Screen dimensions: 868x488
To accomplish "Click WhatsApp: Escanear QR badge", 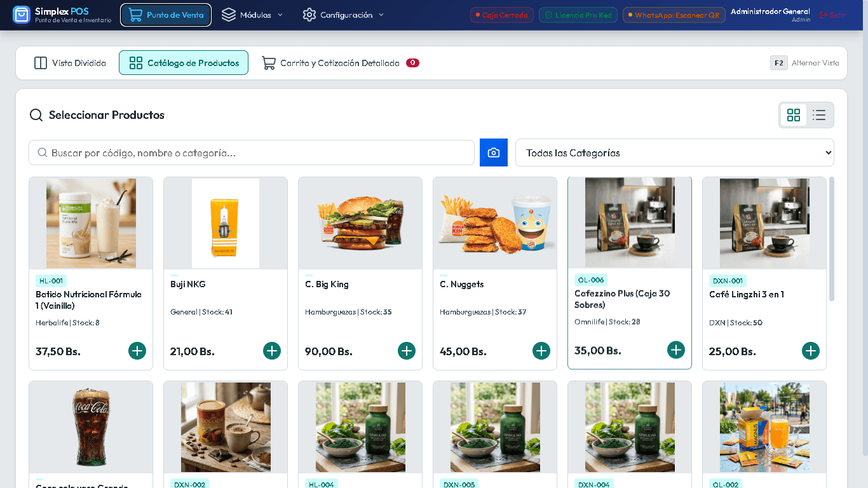I will 674,15.
